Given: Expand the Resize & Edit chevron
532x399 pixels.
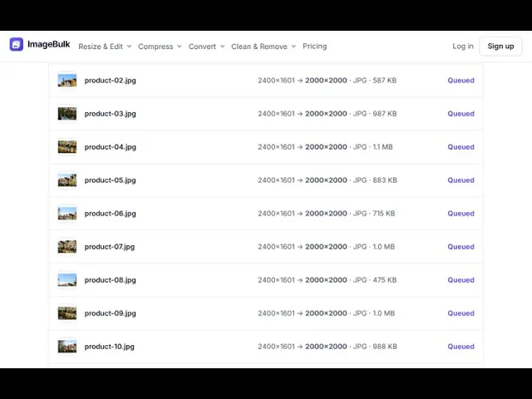Looking at the screenshot, I should [130, 47].
